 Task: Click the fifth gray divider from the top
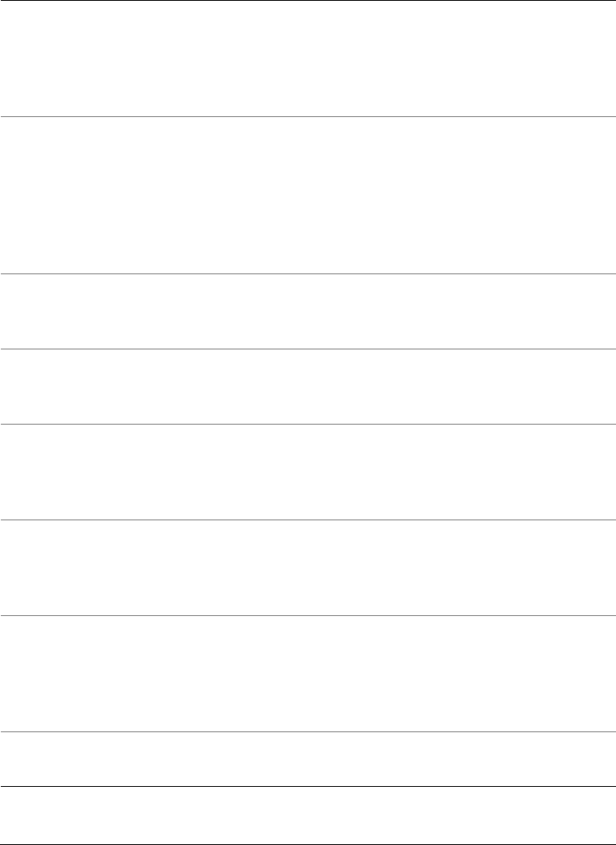[x=308, y=519]
